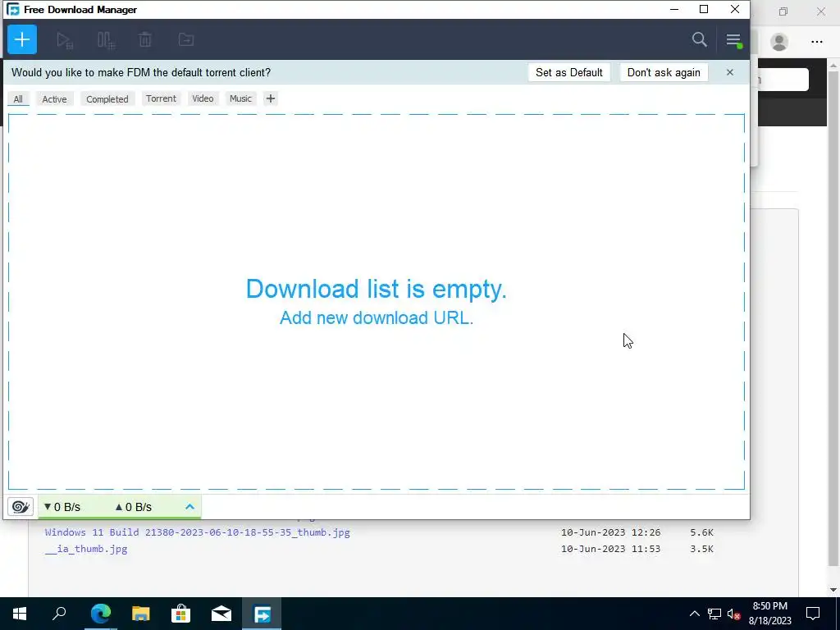The width and height of the screenshot is (840, 630).
Task: Click the delete trash icon in toolbar
Action: coord(145,39)
